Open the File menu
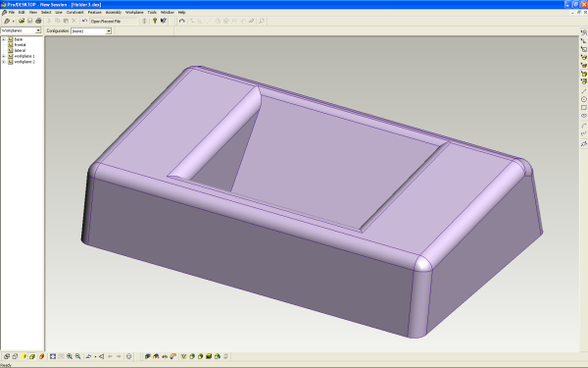The image size is (588, 368). coord(11,13)
